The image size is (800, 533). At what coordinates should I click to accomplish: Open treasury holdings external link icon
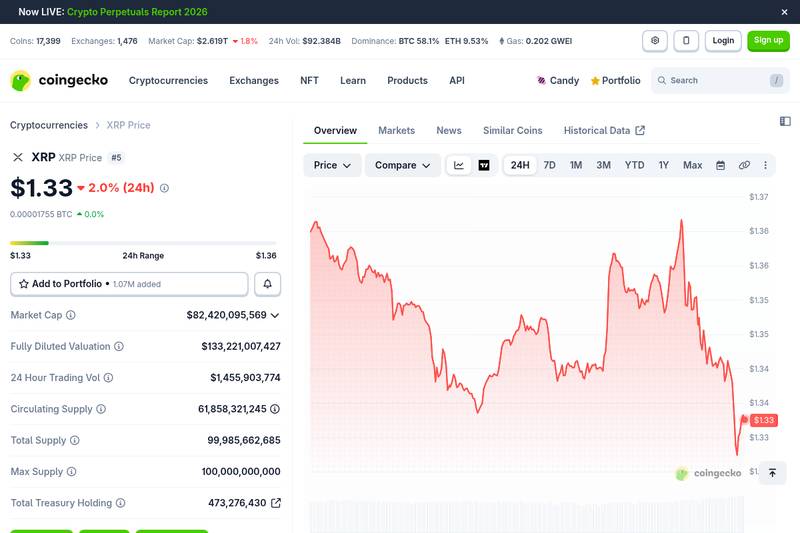tap(276, 503)
